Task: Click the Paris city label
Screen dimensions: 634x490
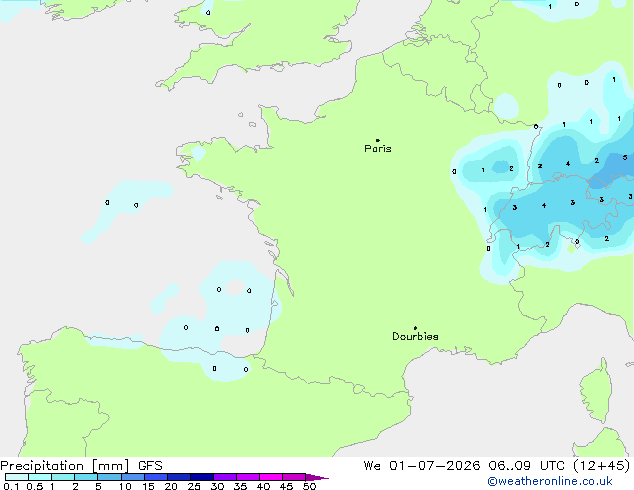Action: coord(378,149)
